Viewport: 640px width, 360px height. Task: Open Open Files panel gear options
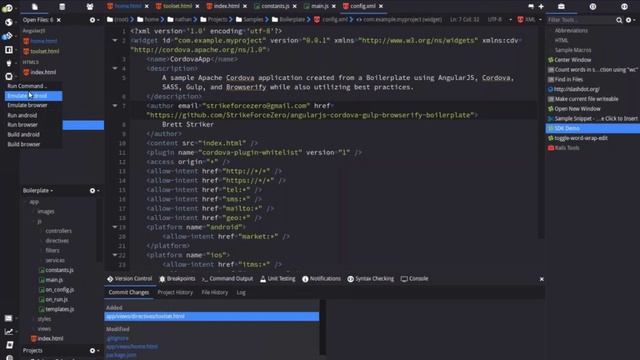click(x=93, y=20)
